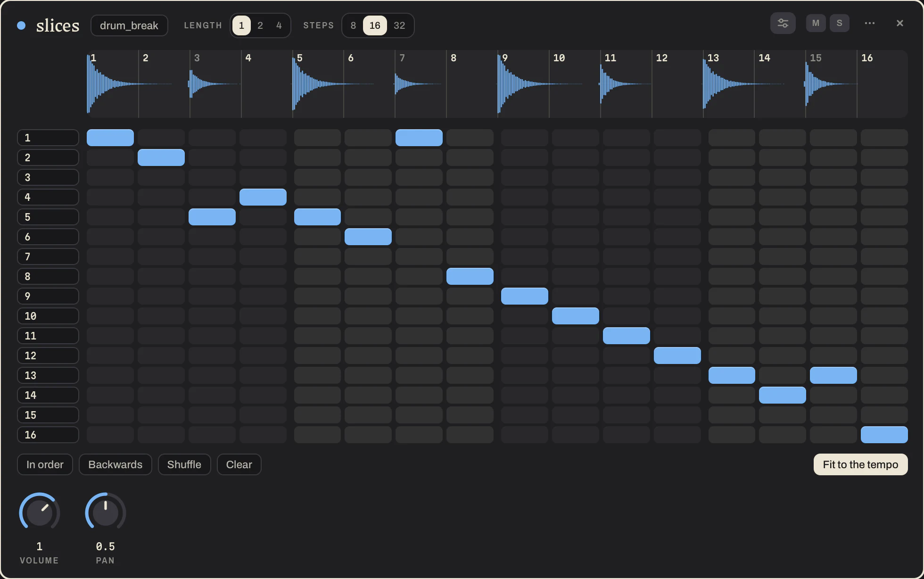Close the slices panel with X
The height and width of the screenshot is (579, 924).
coord(899,23)
